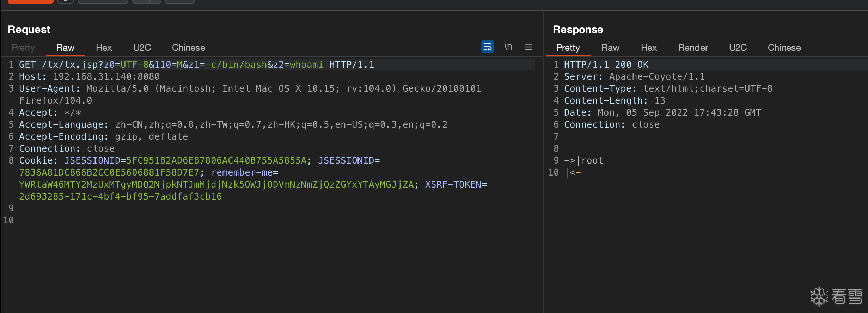Switch to U2C tab in Response panel
This screenshot has height=313, width=868.
738,48
